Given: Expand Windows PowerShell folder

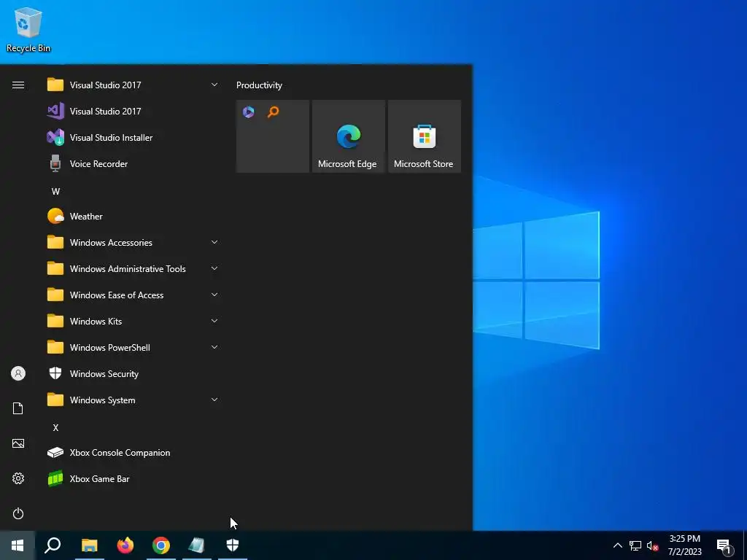Looking at the screenshot, I should (x=133, y=348).
